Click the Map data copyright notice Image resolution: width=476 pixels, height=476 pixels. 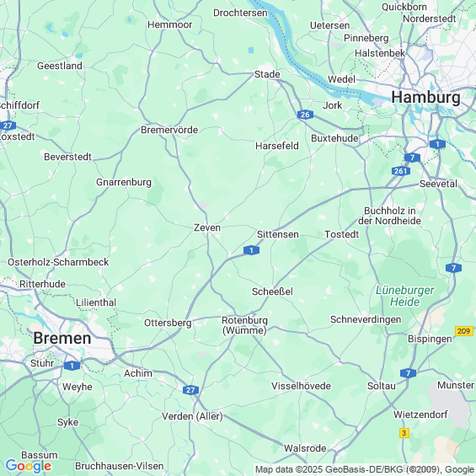(x=365, y=469)
